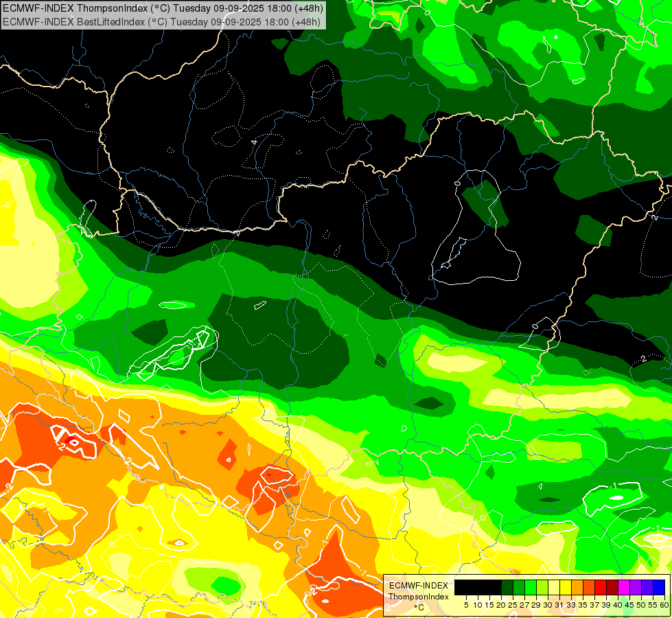This screenshot has height=618, width=672.
Task: Click the legend scale value '37'
Action: (x=594, y=605)
